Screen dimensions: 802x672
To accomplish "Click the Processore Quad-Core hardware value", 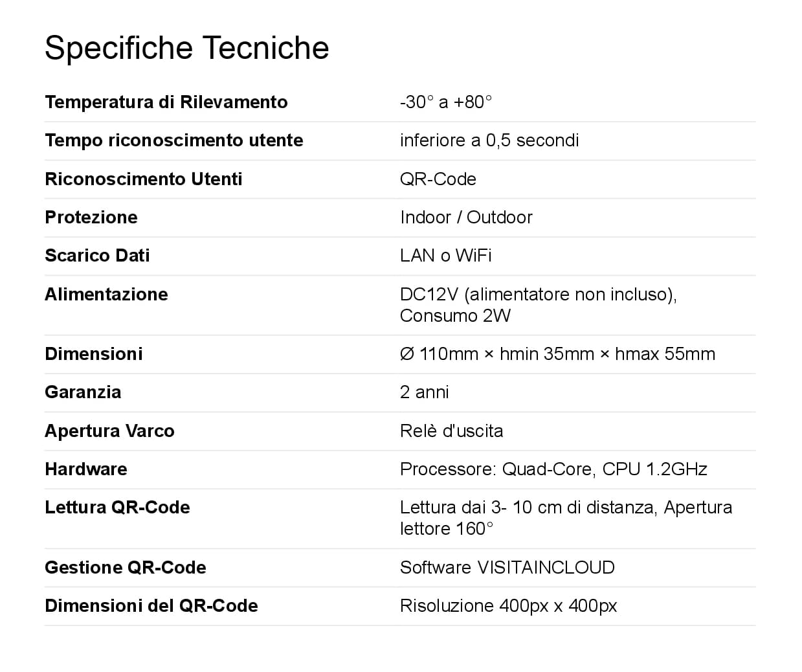I will 553,469.
